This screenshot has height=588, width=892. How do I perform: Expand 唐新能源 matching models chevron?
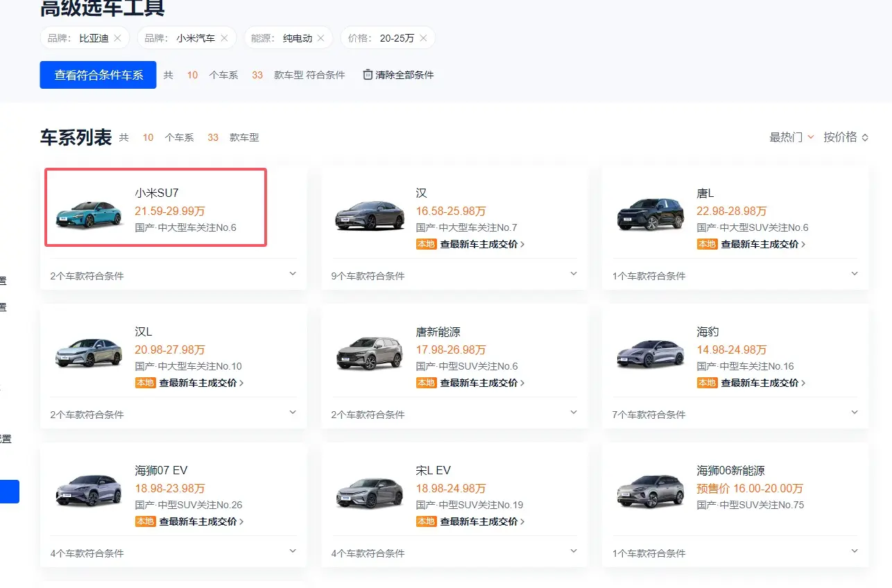574,413
